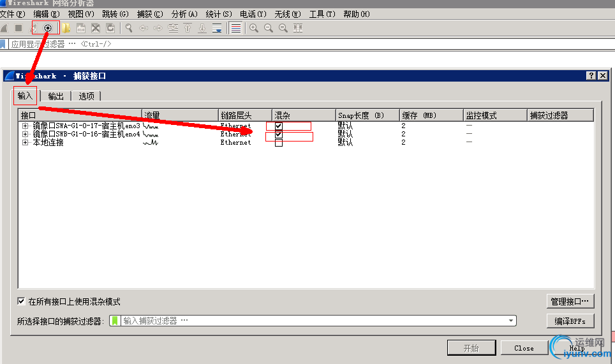Screen dimensions: 615x364
Task: Go to previous packet left arrow
Action: (144, 28)
